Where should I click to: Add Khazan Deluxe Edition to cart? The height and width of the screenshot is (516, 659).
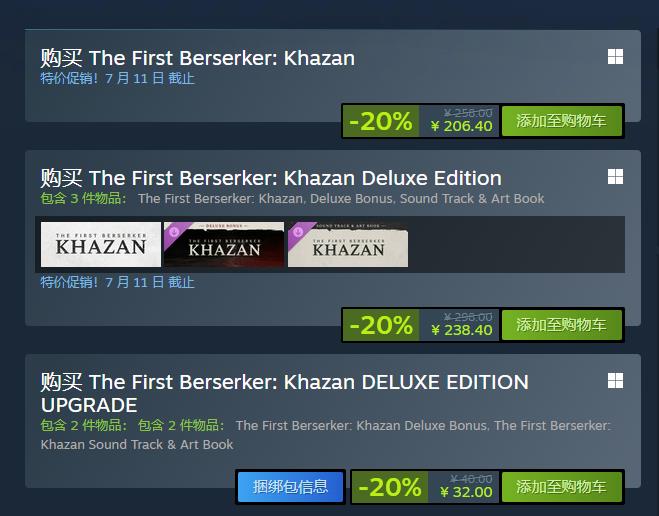click(561, 325)
